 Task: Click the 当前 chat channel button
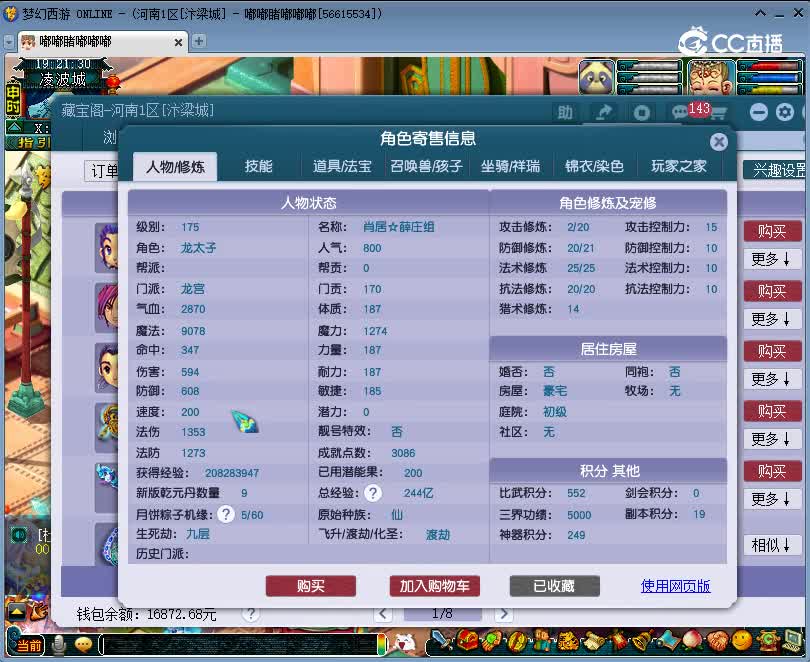tap(28, 645)
